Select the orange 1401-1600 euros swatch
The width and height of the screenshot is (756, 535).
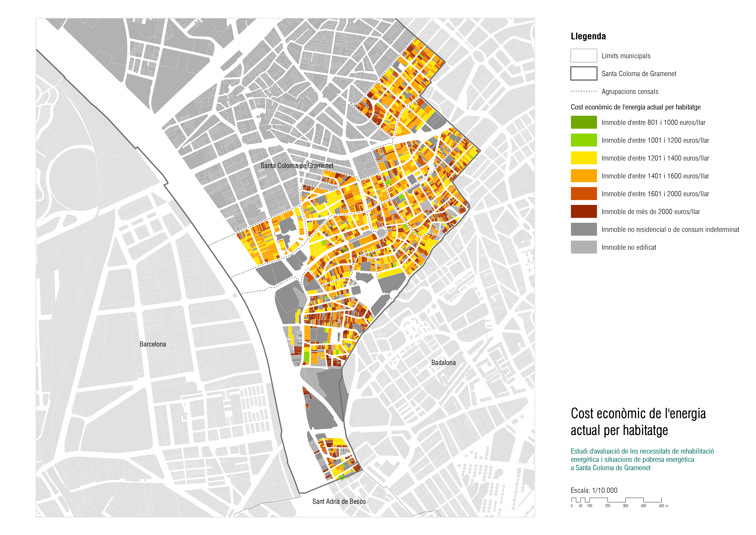pyautogui.click(x=583, y=176)
